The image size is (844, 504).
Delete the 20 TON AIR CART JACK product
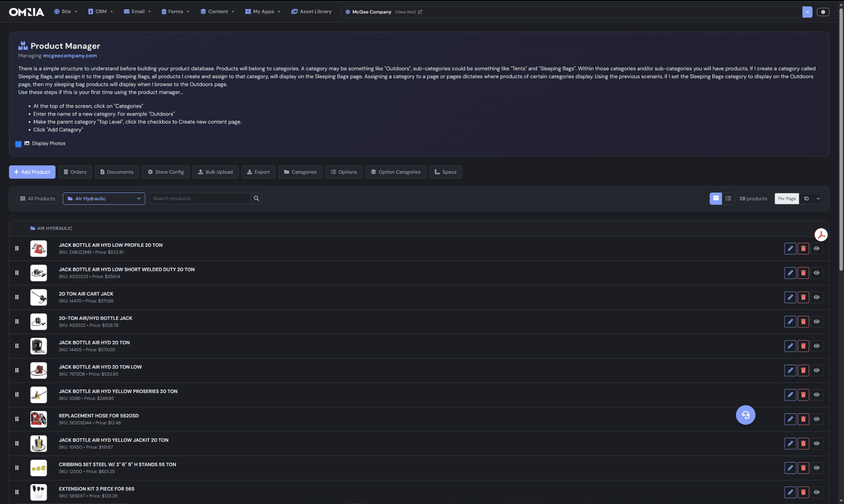pyautogui.click(x=803, y=297)
